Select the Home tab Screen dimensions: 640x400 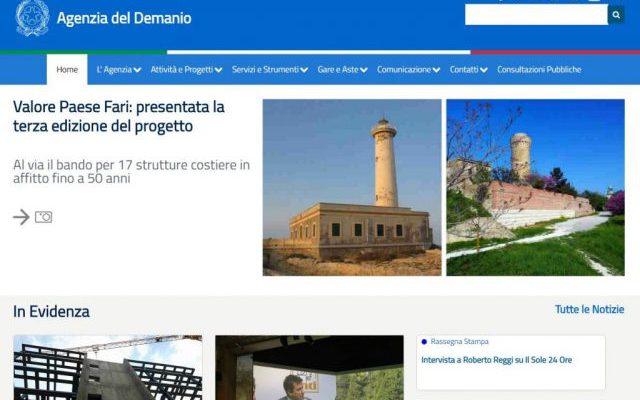(x=67, y=69)
